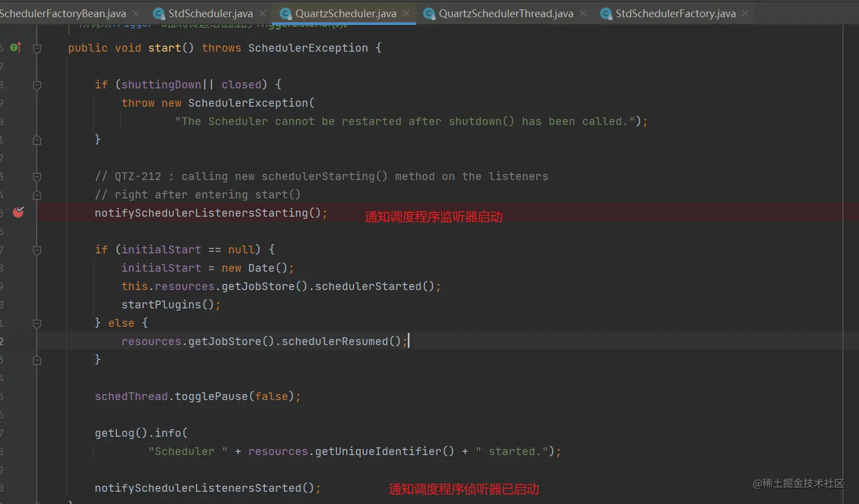Viewport: 859px width, 504px height.
Task: Click the 'notifySchedulerListenersStarted()' call
Action: [x=205, y=488]
